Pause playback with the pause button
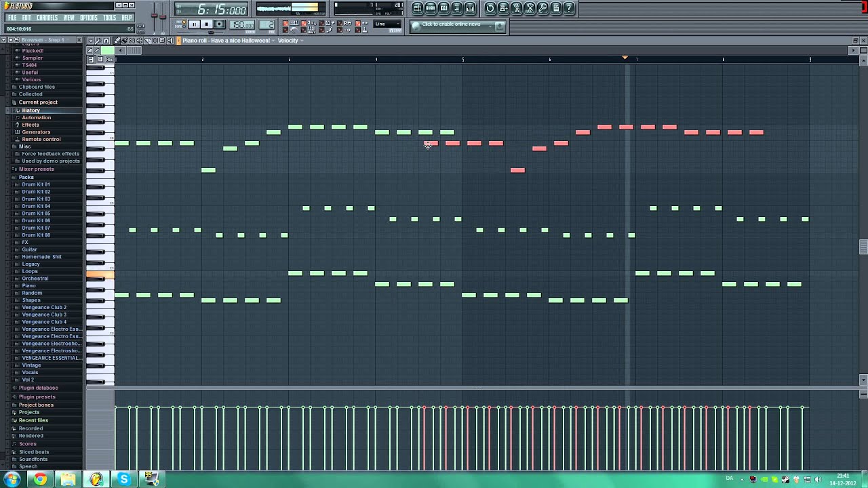 [x=194, y=24]
